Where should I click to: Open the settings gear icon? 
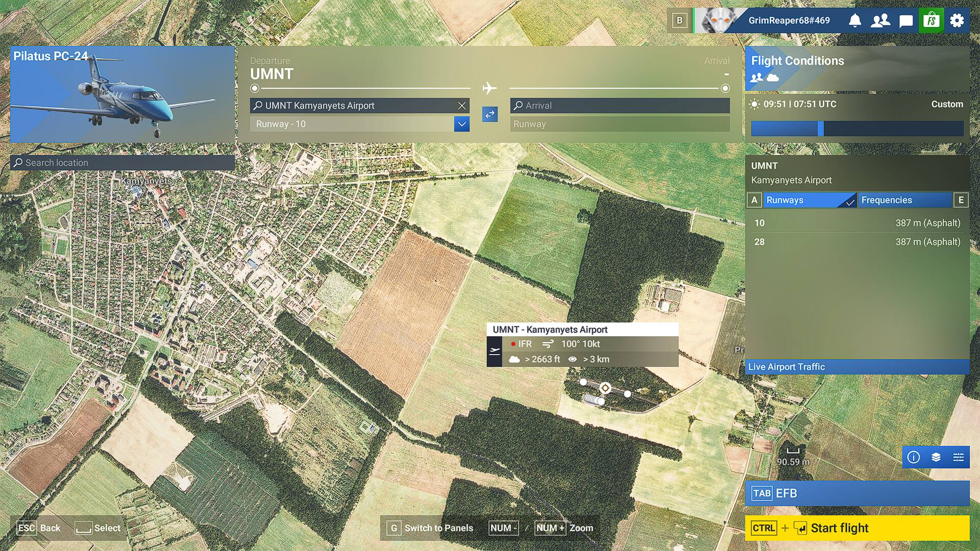pyautogui.click(x=957, y=20)
